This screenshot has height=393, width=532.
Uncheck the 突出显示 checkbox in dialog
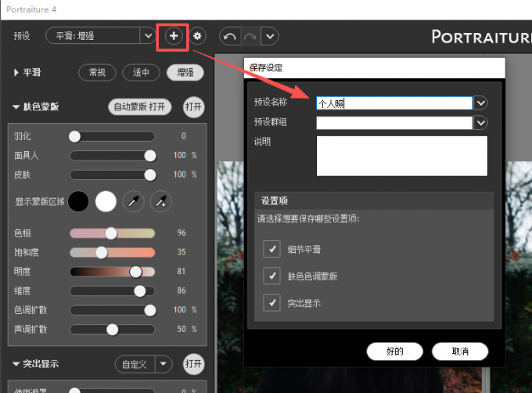point(271,303)
